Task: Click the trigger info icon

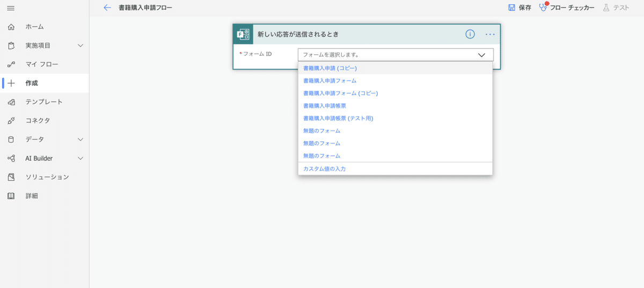Action: pyautogui.click(x=470, y=34)
